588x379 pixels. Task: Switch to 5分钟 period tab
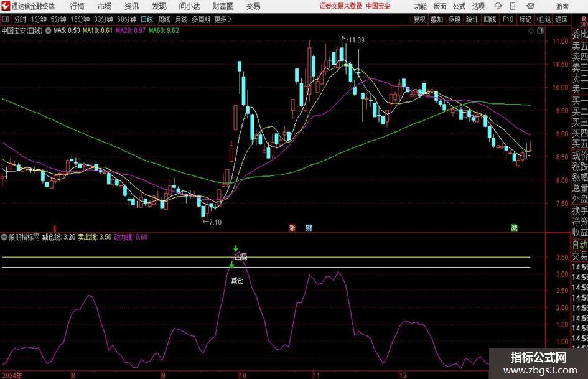[58, 19]
